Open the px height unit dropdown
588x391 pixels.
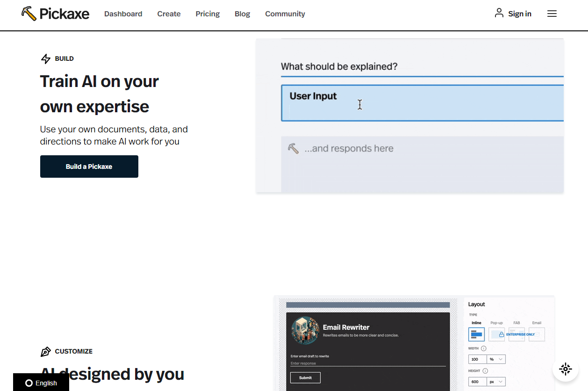[496, 382]
